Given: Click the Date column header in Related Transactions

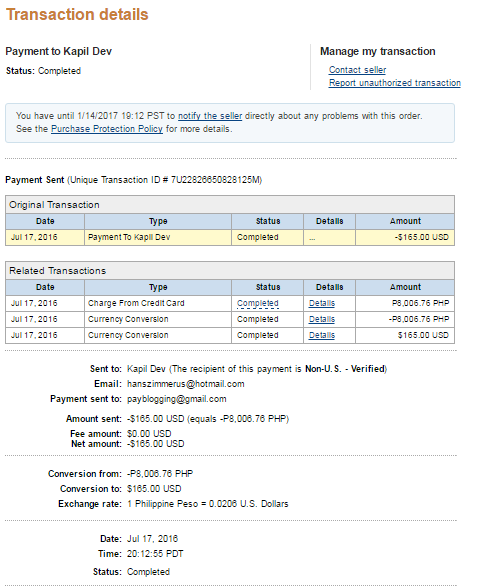Looking at the screenshot, I should [x=45, y=287].
